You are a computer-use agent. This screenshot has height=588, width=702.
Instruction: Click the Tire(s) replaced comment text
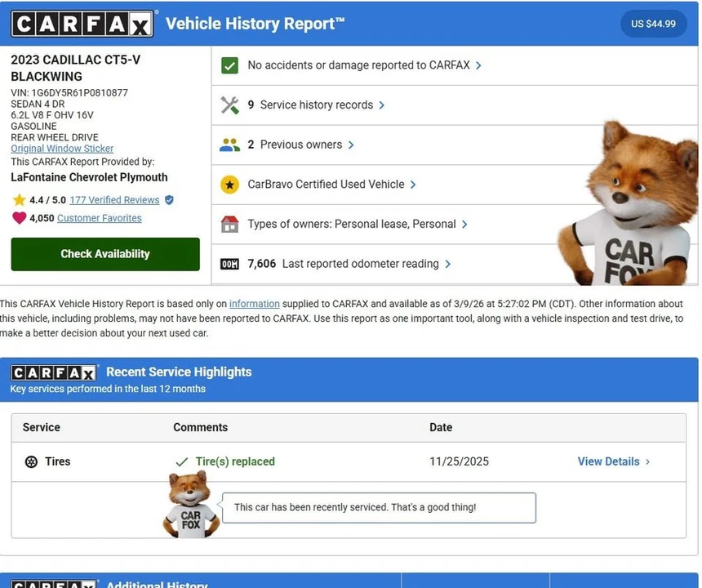235,461
